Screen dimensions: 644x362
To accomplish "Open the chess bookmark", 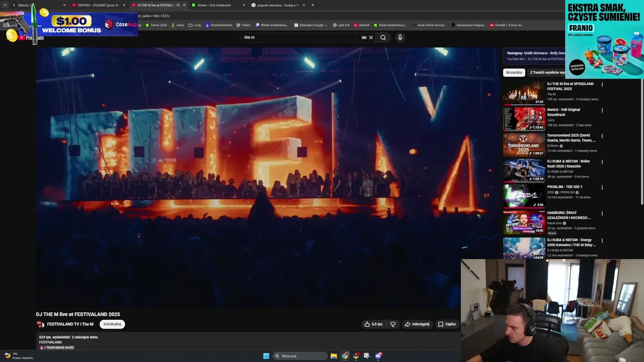I will [x=178, y=25].
